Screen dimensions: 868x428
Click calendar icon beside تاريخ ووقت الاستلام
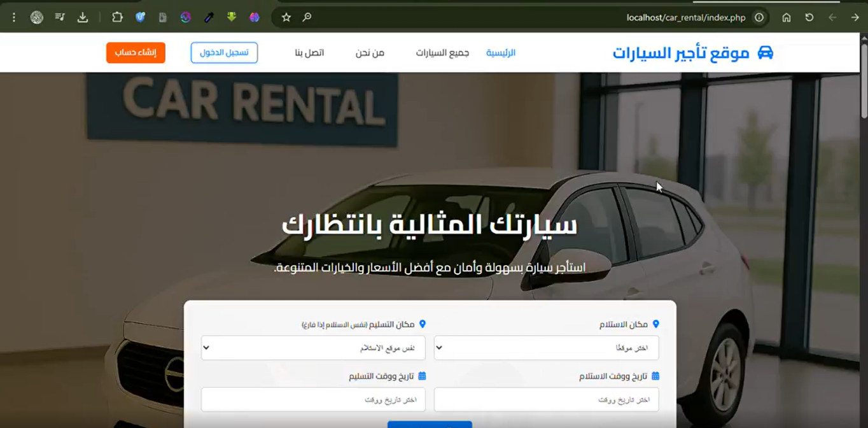click(655, 376)
